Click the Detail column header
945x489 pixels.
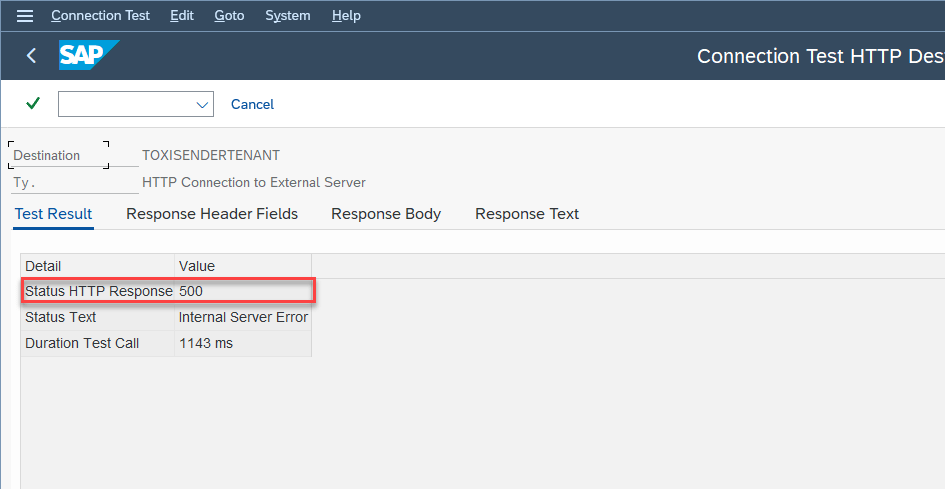coord(43,266)
